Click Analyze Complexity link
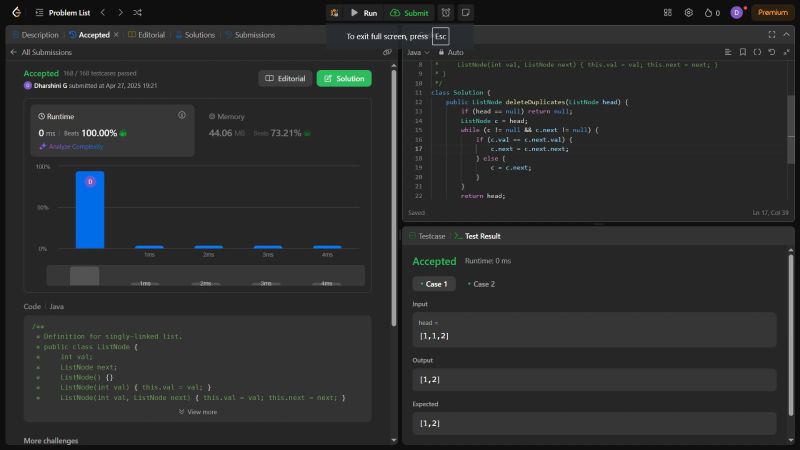Screen dimensions: 800x450 [x=71, y=146]
